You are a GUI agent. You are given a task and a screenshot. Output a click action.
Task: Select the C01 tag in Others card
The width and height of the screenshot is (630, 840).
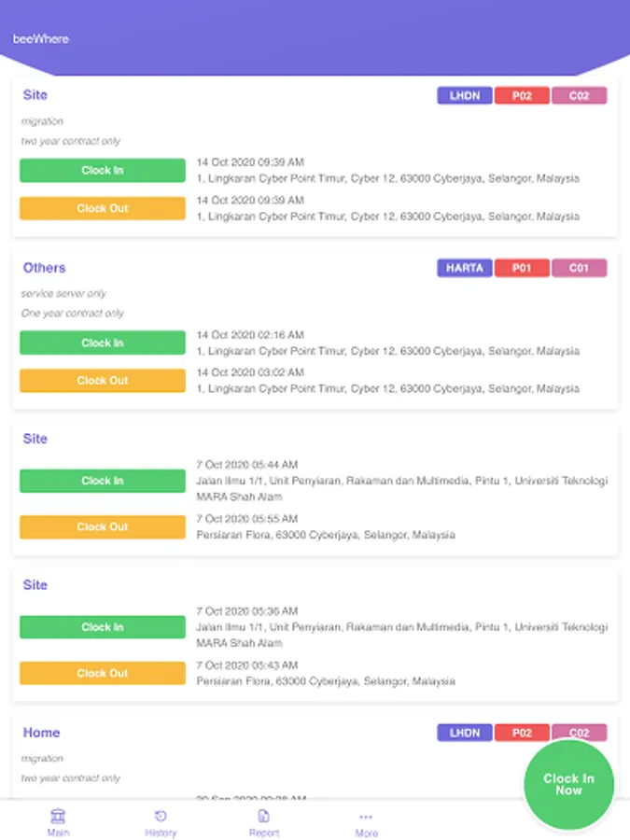click(x=580, y=268)
